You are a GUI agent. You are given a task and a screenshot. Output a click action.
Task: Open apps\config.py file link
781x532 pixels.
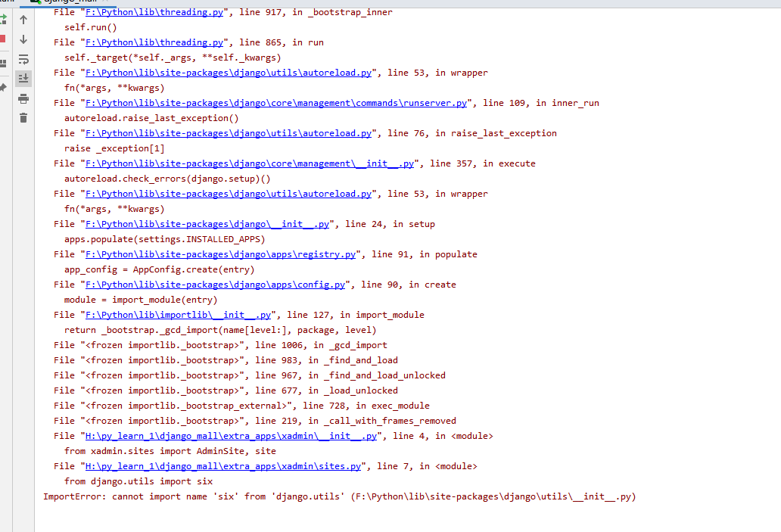pyautogui.click(x=215, y=285)
